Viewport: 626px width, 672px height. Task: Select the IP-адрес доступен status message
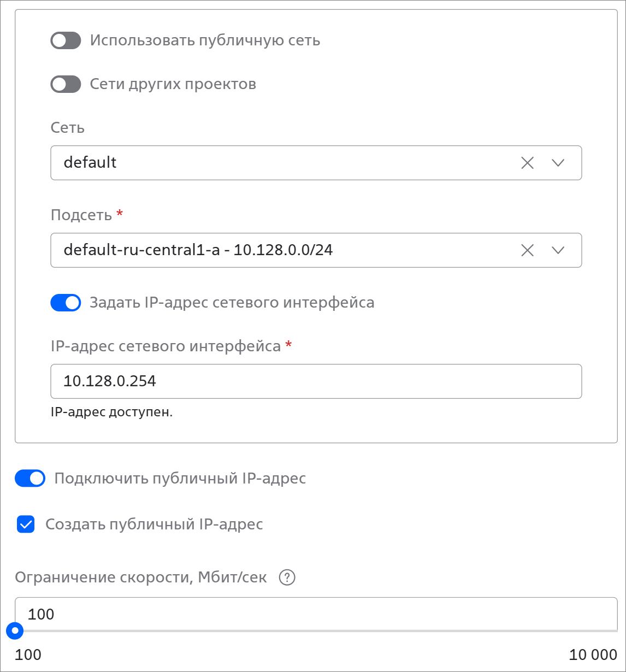tap(111, 412)
